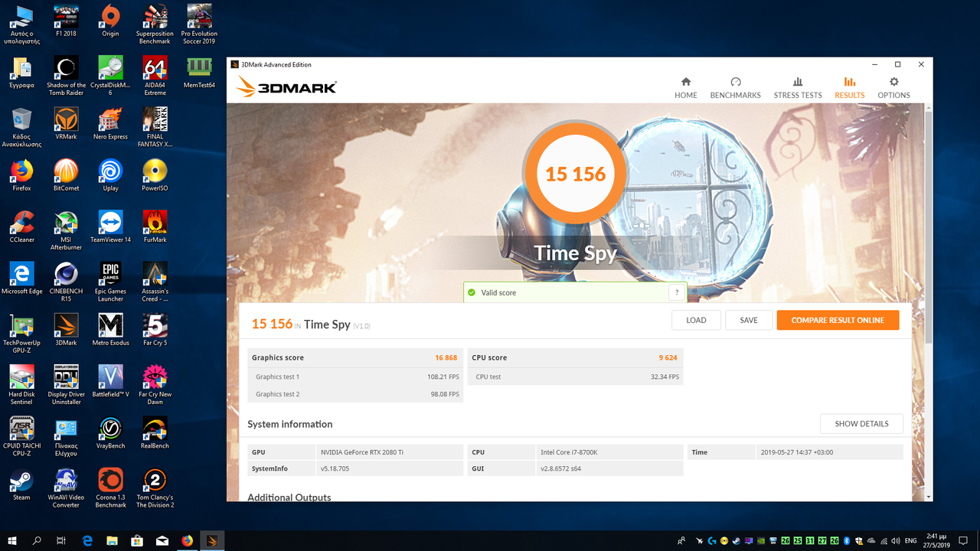This screenshot has height=551, width=980.
Task: Click the LOAD button
Action: (x=696, y=320)
